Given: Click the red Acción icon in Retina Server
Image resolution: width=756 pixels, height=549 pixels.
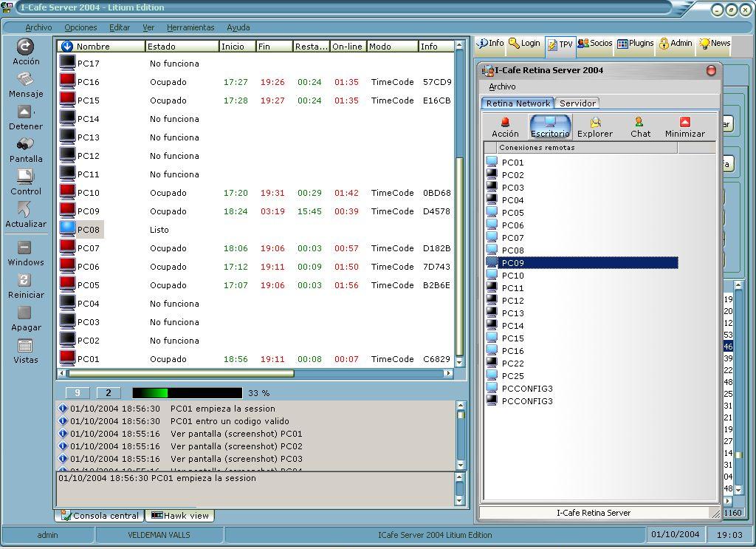Looking at the screenshot, I should (x=505, y=122).
